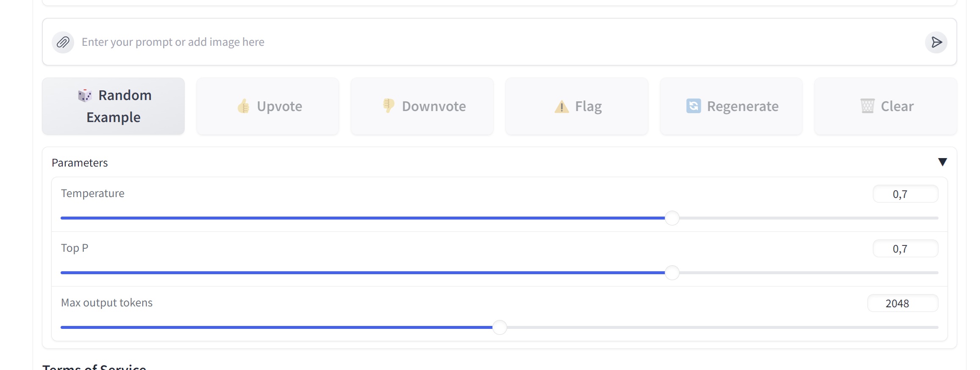Click the Max output tokens slider handle
This screenshot has height=370, width=980.
click(x=500, y=327)
